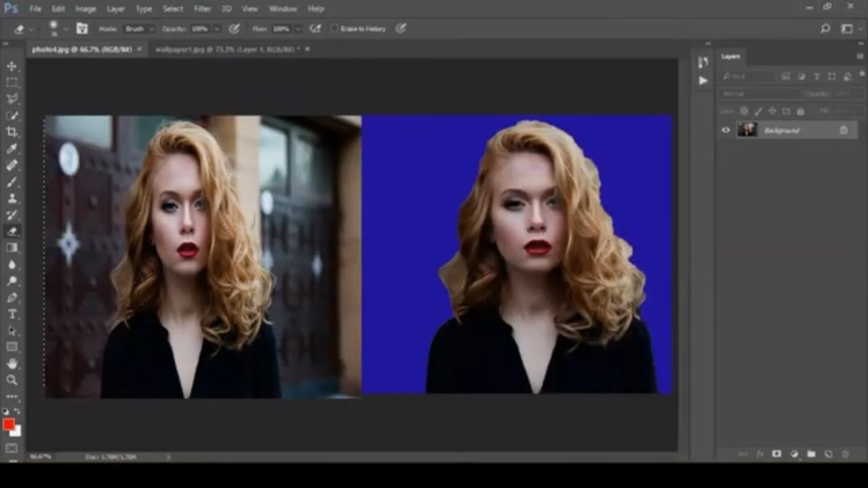This screenshot has height=488, width=868.
Task: Select the Brush tool in toolbox
Action: tap(12, 182)
